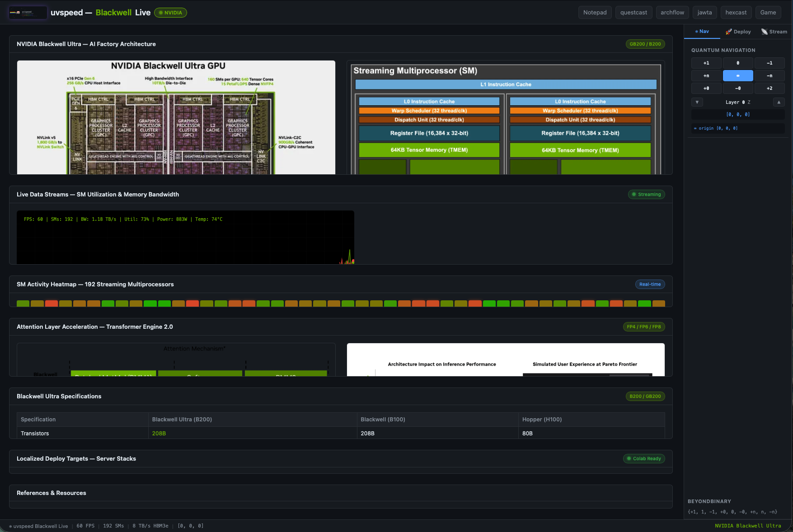Open the questcast app from the top bar

pos(633,12)
